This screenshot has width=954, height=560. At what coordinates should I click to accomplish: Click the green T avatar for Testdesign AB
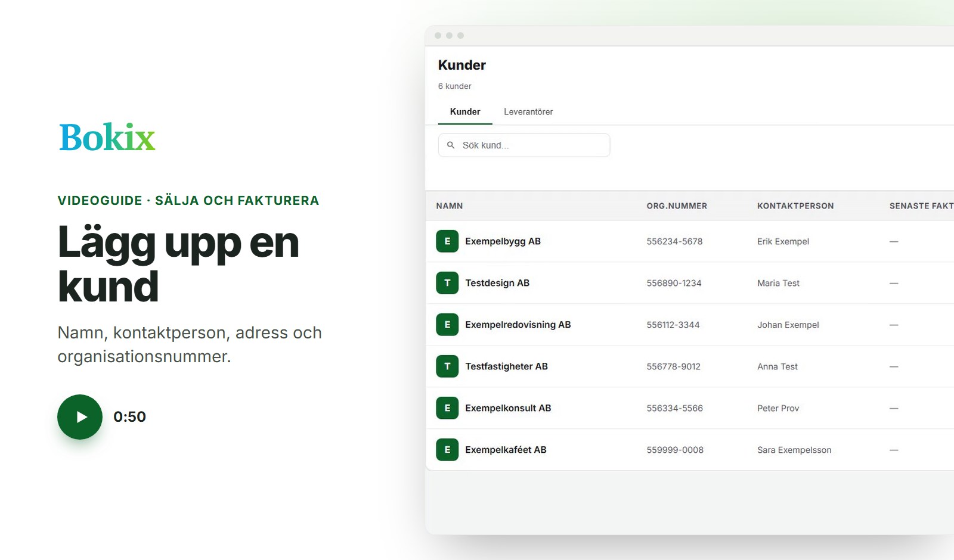pos(447,283)
